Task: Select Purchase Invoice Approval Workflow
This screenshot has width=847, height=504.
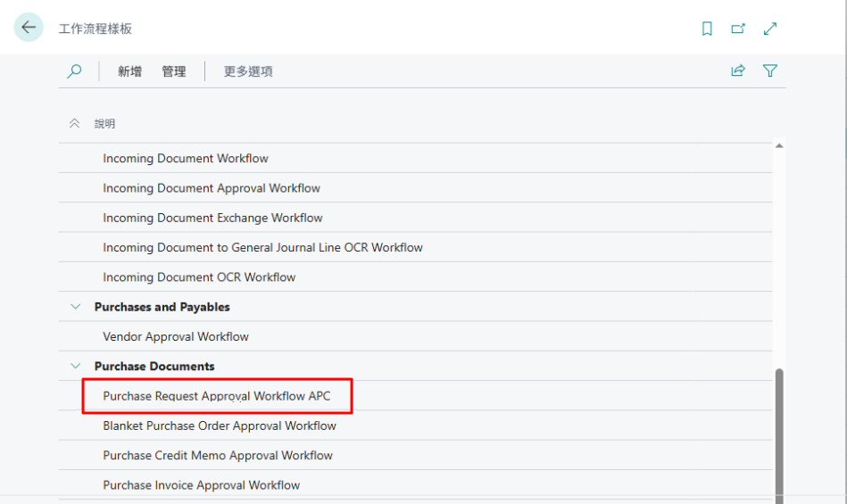Action: click(415, 484)
